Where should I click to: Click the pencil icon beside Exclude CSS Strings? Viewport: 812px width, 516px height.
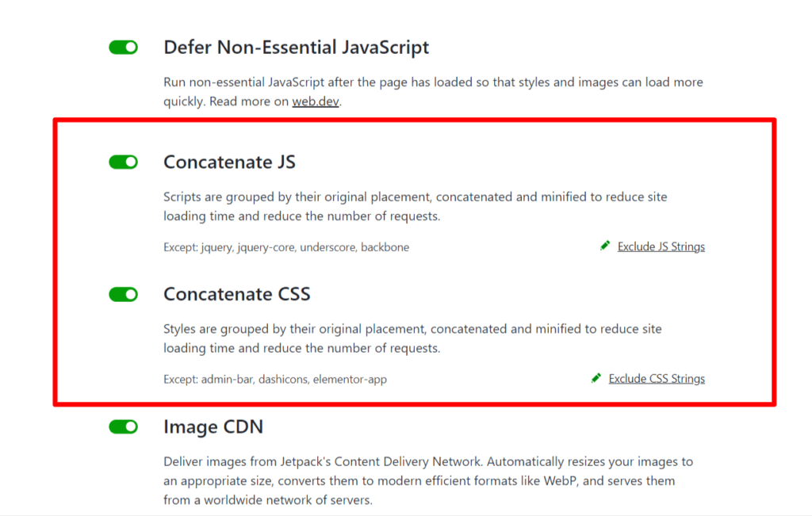598,378
